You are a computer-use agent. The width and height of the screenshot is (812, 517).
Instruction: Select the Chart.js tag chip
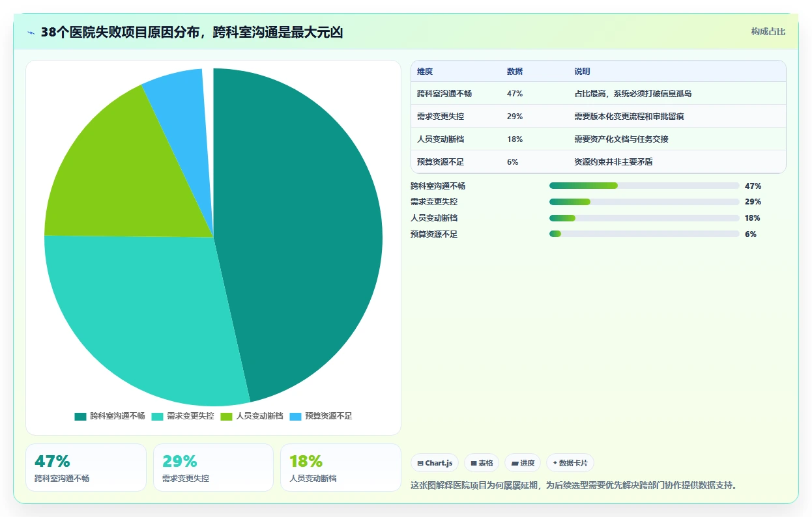[435, 463]
